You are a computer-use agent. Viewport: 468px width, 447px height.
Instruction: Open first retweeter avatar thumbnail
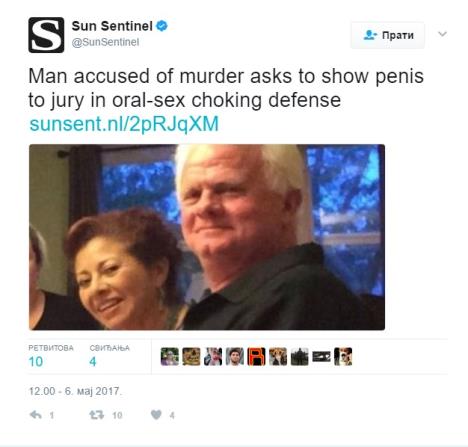(x=170, y=356)
